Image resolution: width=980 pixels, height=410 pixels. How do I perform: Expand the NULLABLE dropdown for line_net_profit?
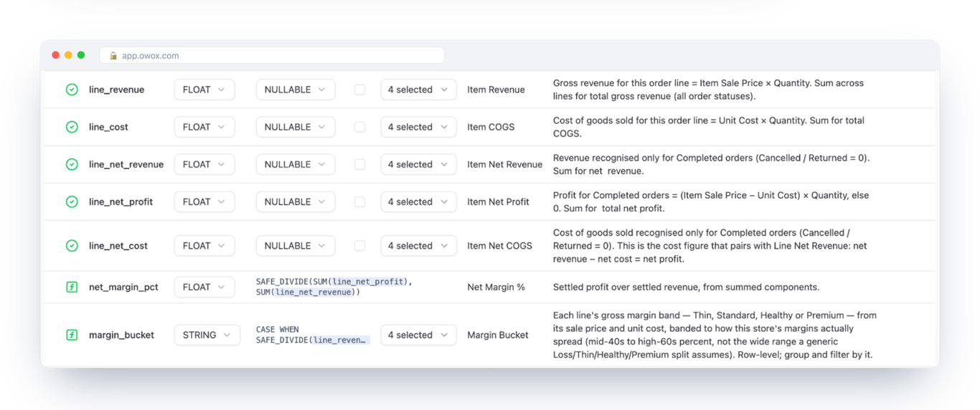(x=296, y=201)
